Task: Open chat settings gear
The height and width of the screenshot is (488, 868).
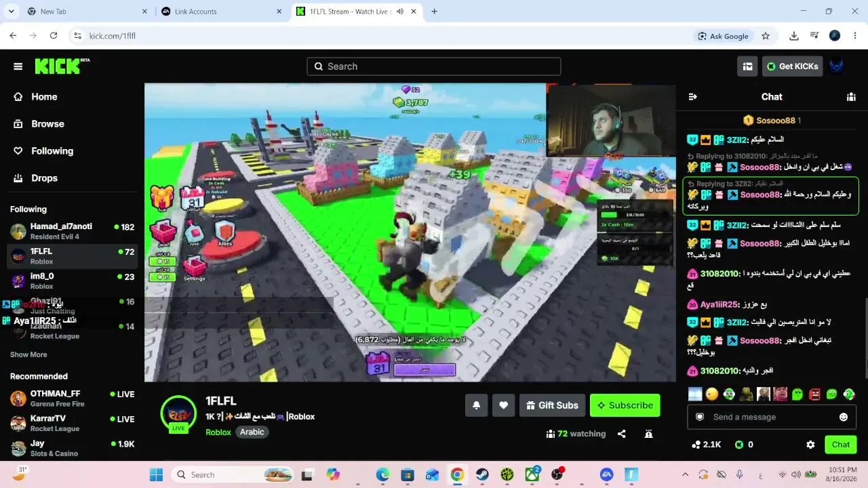Action: point(810,445)
